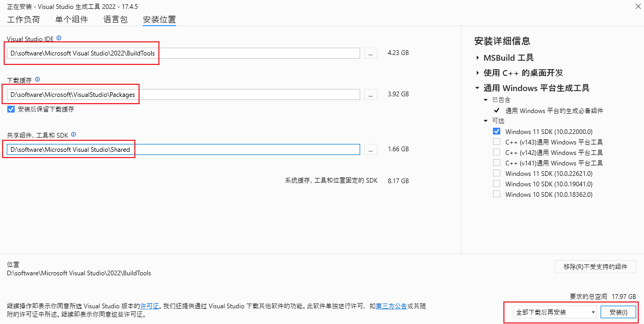Click info icon beside Visual Studio IDE label
Image resolution: width=644 pixels, height=324 pixels.
[59, 38]
